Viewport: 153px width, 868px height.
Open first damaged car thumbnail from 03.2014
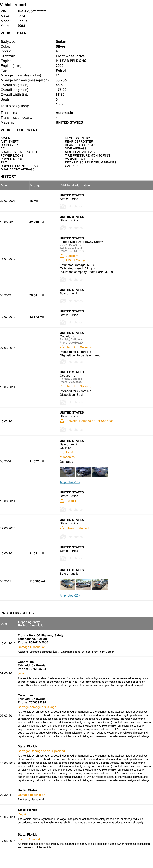pos(68,472)
